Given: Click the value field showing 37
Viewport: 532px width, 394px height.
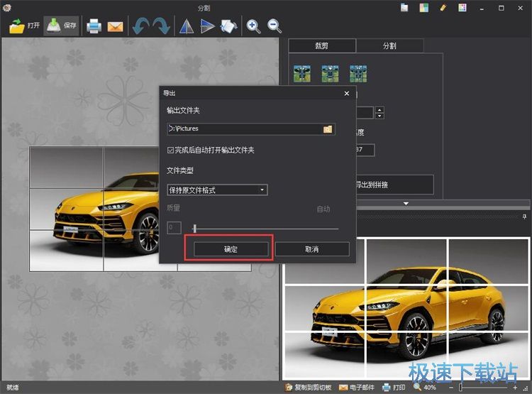Looking at the screenshot, I should coord(365,150).
